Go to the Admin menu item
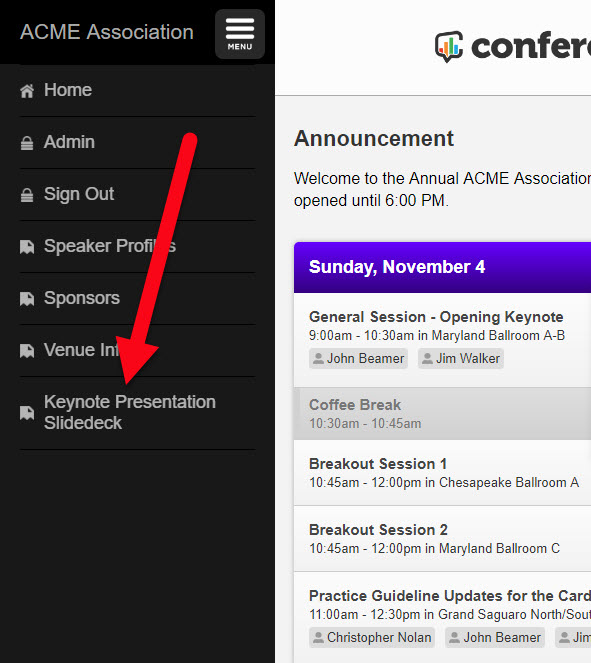 (x=137, y=142)
